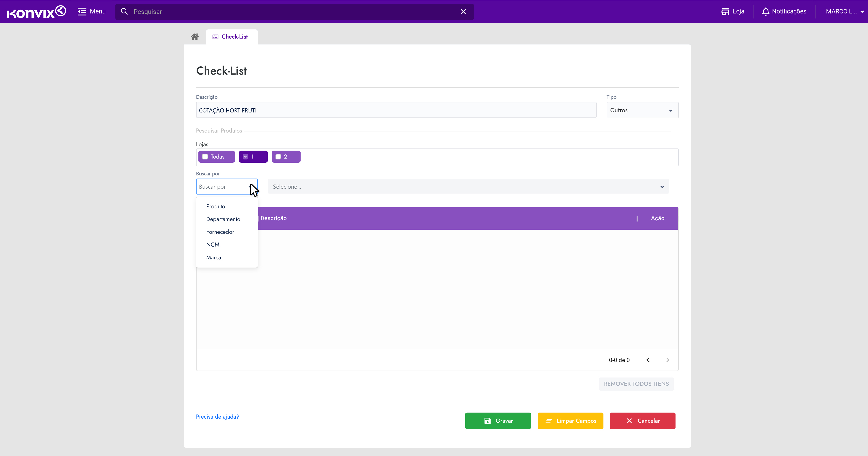Go to next page arrow

(668, 360)
